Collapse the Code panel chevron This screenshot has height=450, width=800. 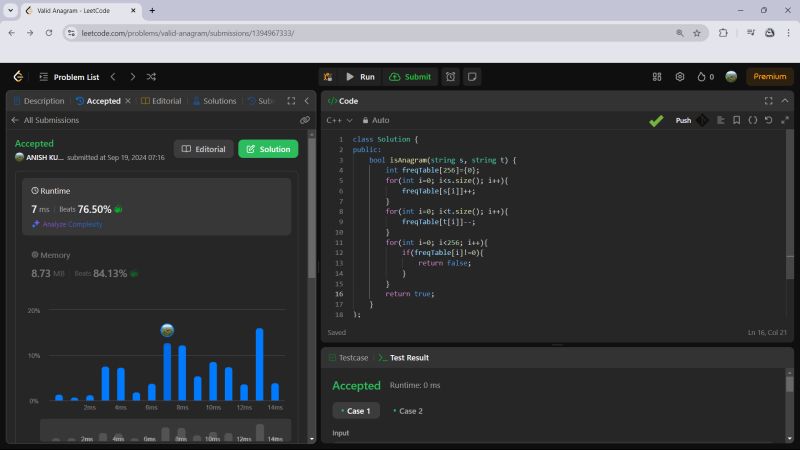tap(785, 101)
